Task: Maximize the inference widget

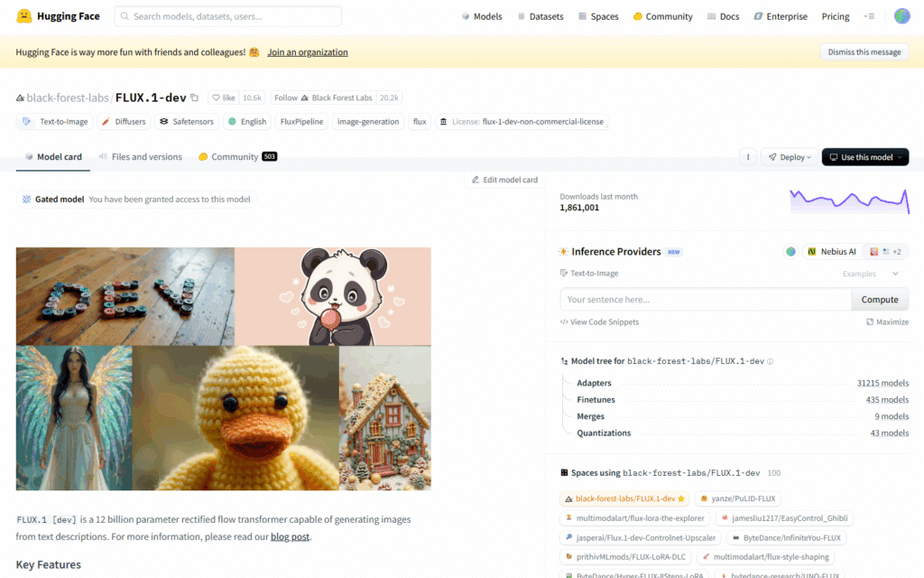Action: tap(888, 322)
